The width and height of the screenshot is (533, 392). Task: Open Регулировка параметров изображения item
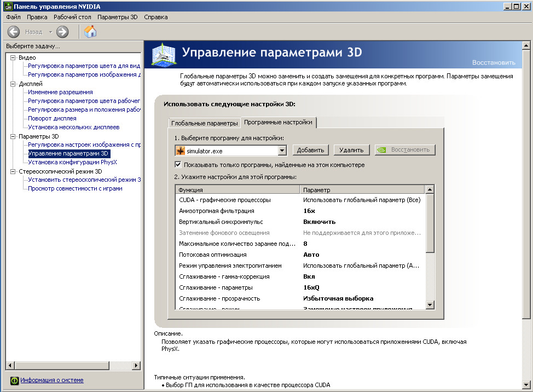tap(84, 74)
